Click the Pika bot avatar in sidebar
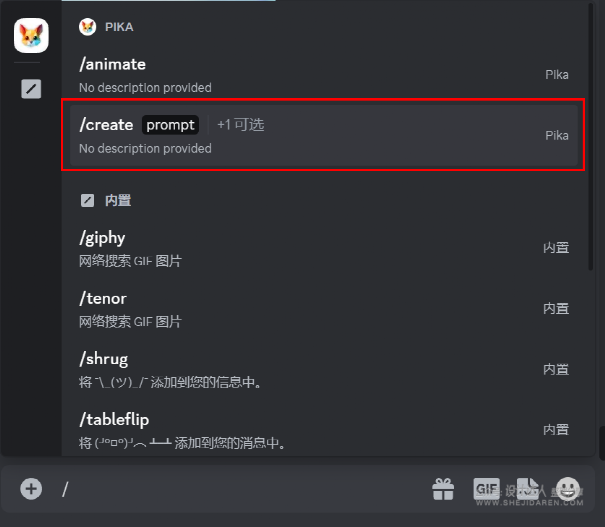This screenshot has width=605, height=527. coord(31,36)
